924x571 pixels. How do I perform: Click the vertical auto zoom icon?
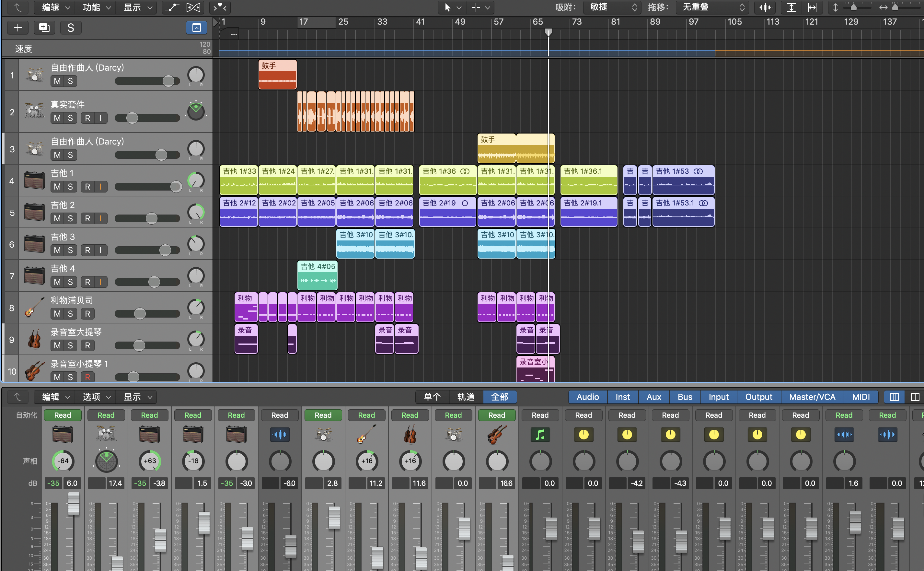[791, 7]
